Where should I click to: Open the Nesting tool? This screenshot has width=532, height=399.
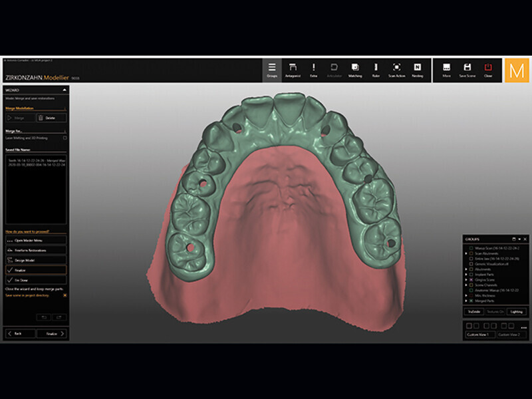coord(418,70)
